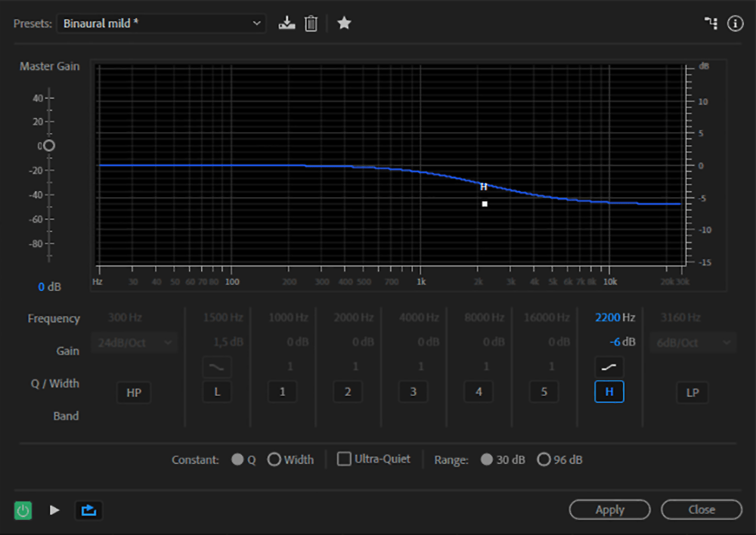The width and height of the screenshot is (756, 535).
Task: Toggle the green effect power button
Action: pyautogui.click(x=23, y=510)
